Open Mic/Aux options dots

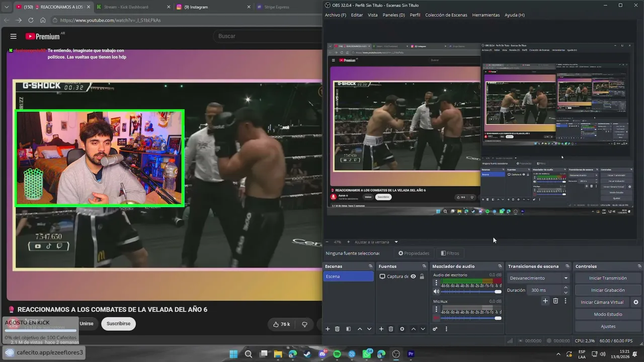point(436,309)
